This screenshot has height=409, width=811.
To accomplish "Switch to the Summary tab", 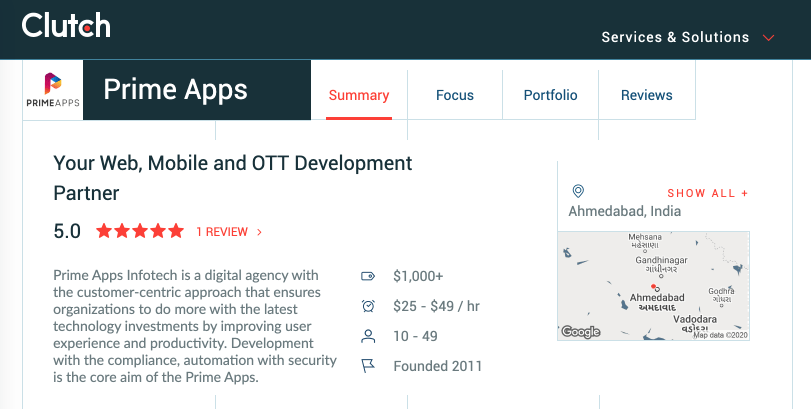I will pyautogui.click(x=358, y=96).
